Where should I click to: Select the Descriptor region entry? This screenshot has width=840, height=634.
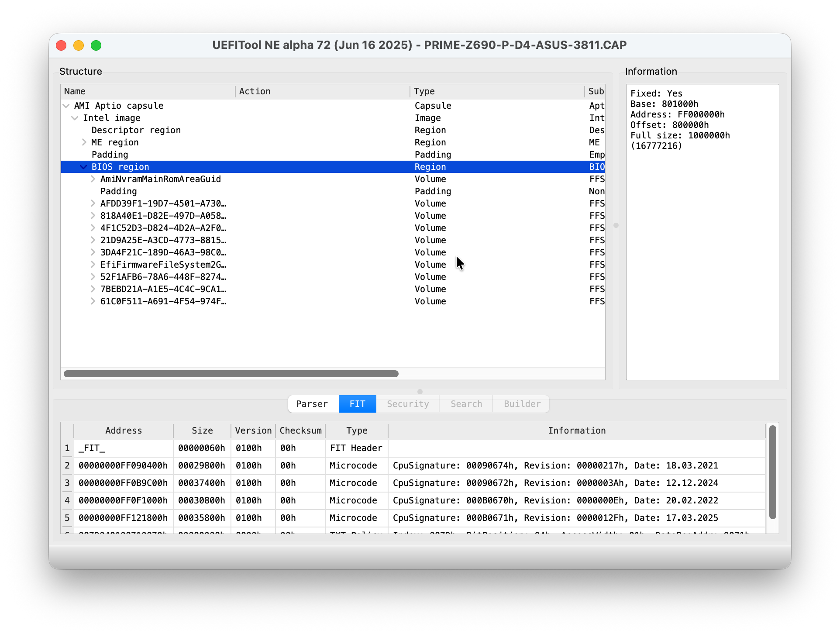coord(136,130)
